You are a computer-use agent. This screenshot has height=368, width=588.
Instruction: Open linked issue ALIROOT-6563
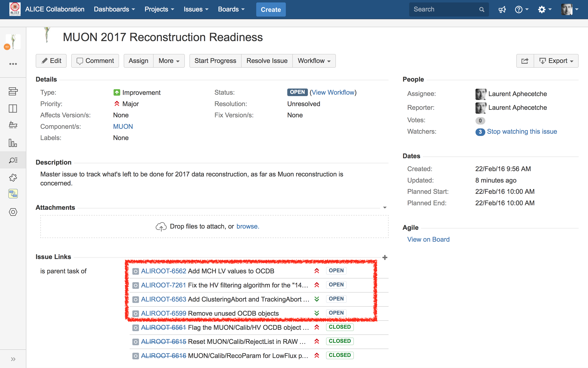click(x=164, y=299)
